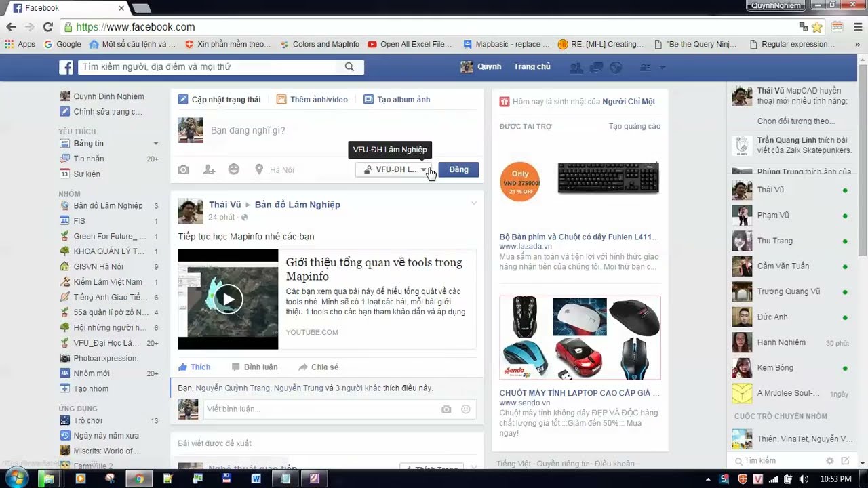Play the Mapinfo tools video thumbnail
Viewport: 868px width, 488px height.
point(228,299)
